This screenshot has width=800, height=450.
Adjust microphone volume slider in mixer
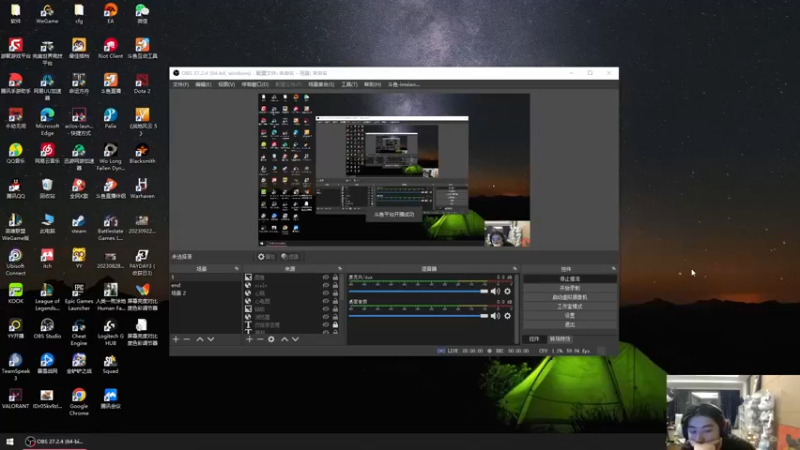418,291
